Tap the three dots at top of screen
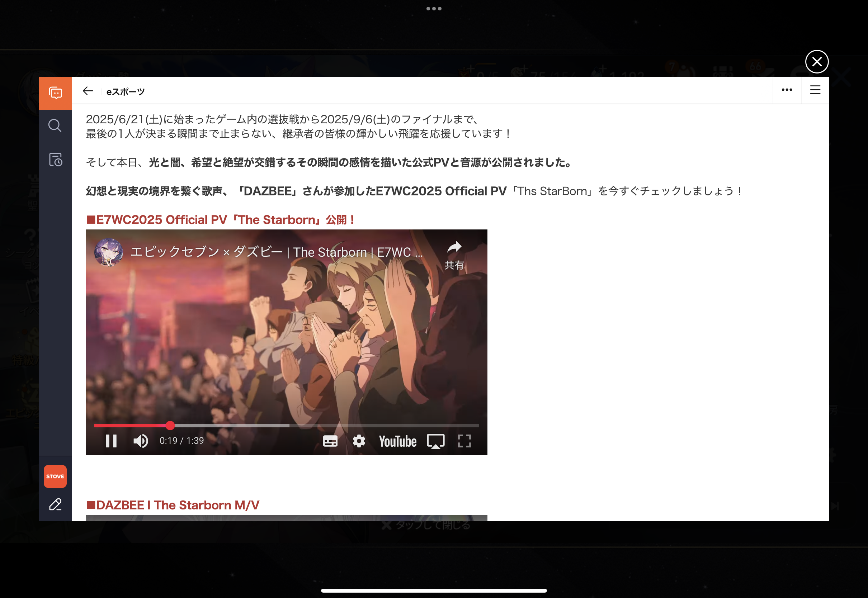This screenshot has height=598, width=868. coord(434,9)
